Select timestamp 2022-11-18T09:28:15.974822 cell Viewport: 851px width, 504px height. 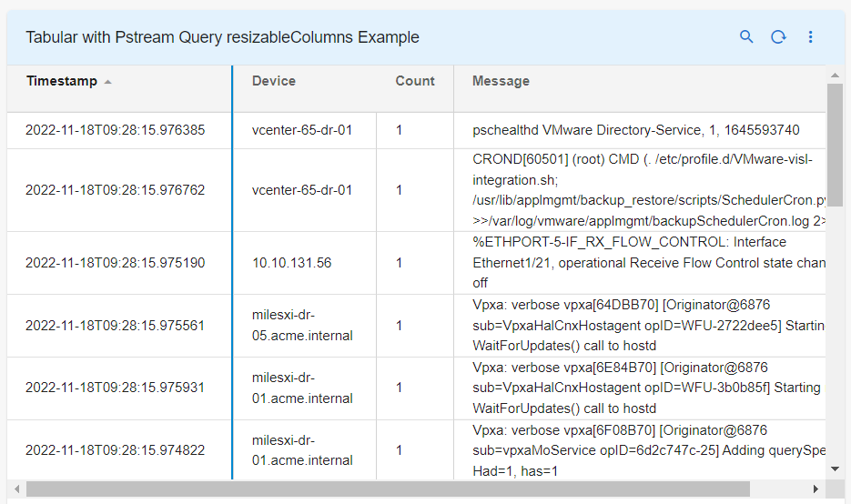point(119,449)
